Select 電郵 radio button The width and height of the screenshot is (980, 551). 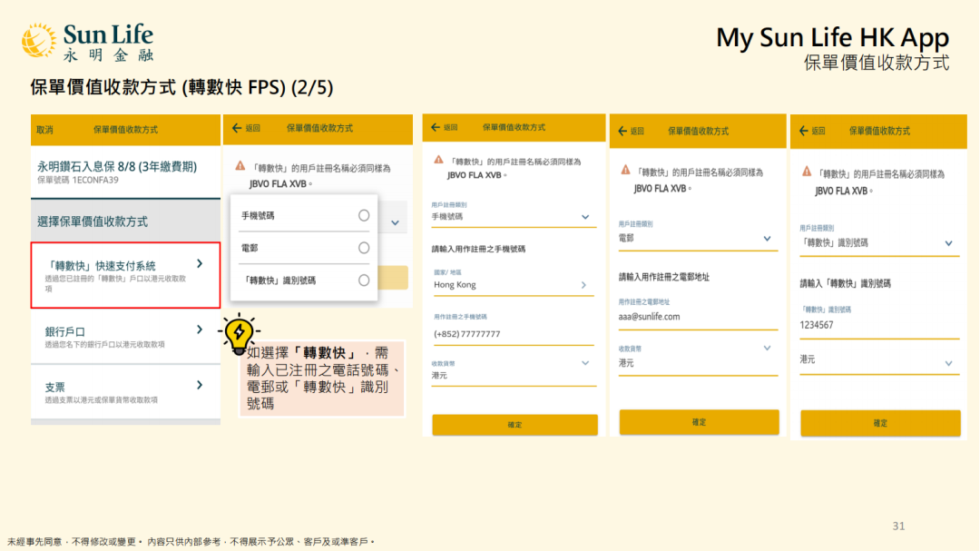[x=364, y=248]
